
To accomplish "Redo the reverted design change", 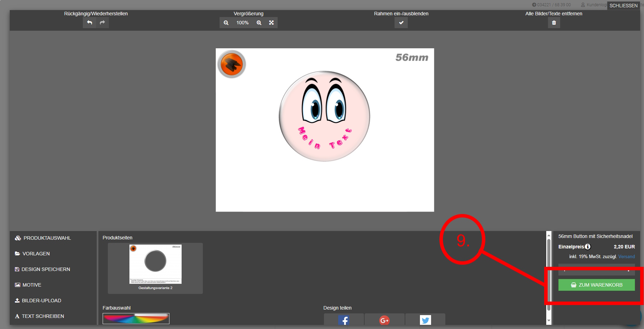I will pyautogui.click(x=102, y=23).
